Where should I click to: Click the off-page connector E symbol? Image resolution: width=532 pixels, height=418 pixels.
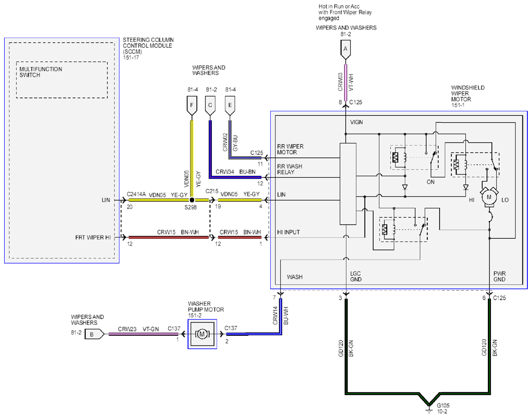(x=230, y=106)
